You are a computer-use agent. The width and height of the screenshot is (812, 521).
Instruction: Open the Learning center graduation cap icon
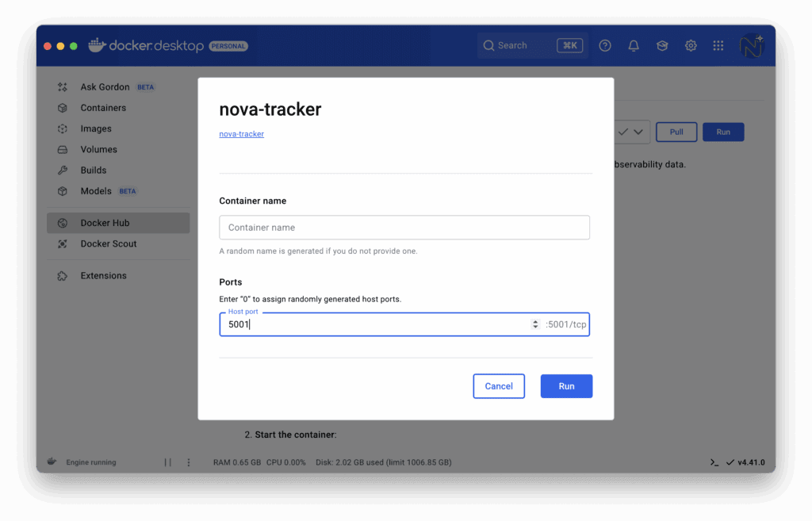pyautogui.click(x=662, y=45)
